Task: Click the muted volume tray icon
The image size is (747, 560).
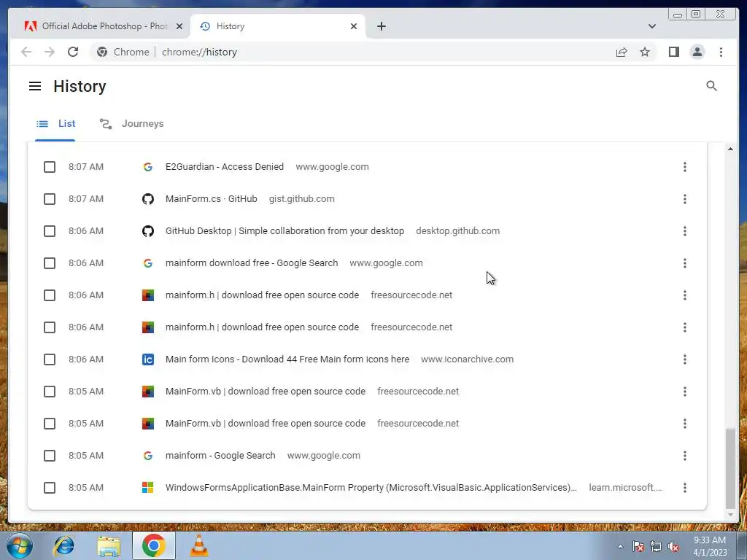Action: point(673,547)
